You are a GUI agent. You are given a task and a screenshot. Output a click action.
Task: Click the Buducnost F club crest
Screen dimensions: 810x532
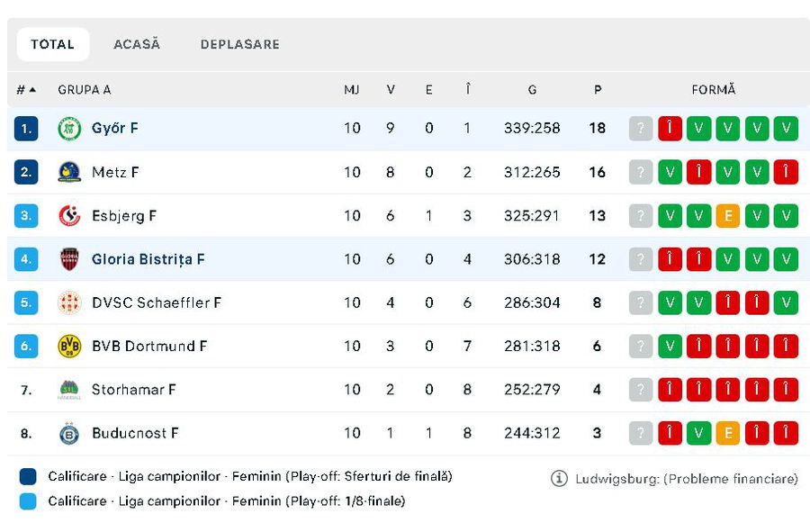pyautogui.click(x=69, y=433)
